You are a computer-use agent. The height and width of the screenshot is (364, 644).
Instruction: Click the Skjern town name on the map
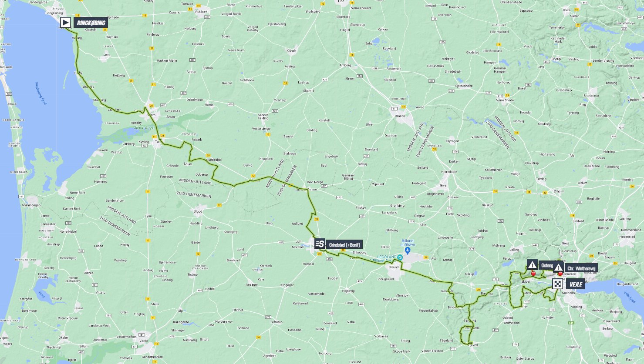click(151, 115)
